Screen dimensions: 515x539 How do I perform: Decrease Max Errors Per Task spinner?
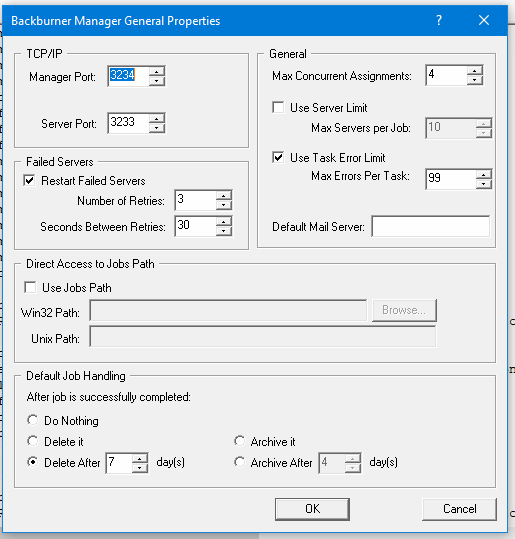coord(483,184)
